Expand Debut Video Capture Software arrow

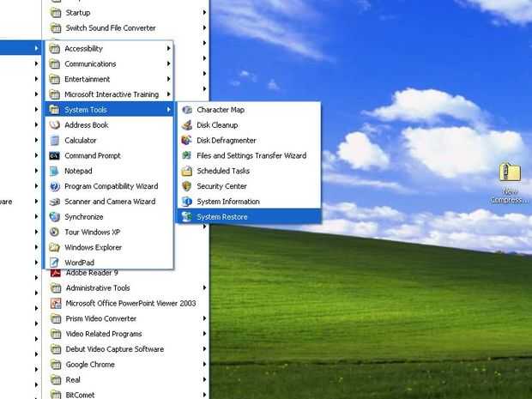[x=204, y=349]
